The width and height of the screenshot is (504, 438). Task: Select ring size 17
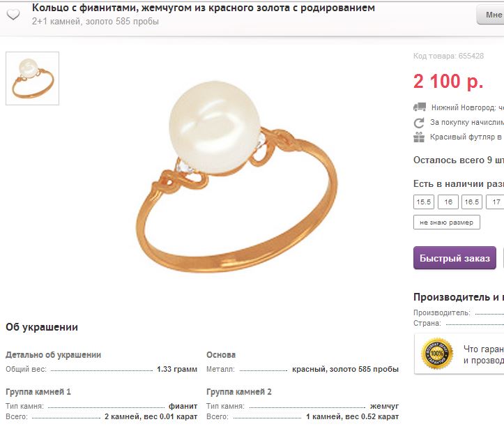[x=496, y=202]
